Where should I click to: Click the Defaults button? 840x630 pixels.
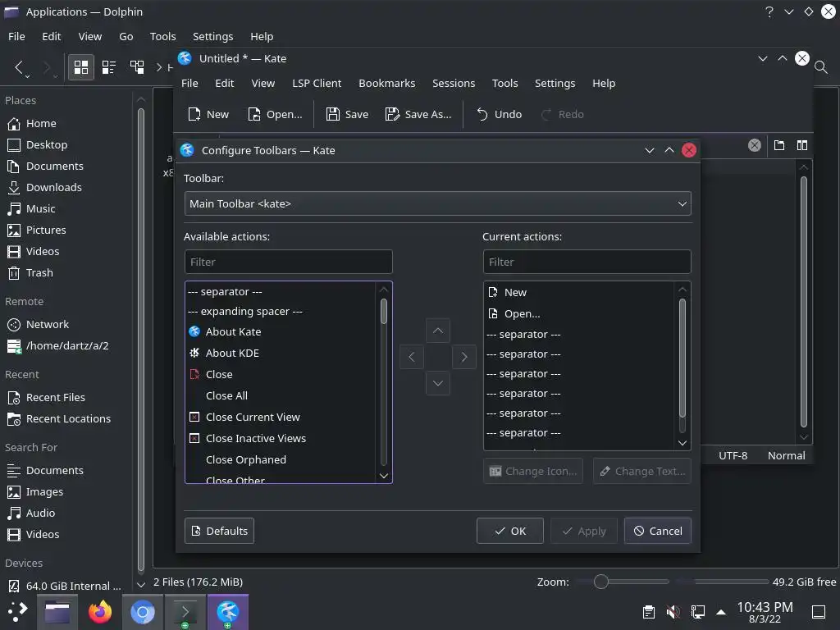pos(219,531)
